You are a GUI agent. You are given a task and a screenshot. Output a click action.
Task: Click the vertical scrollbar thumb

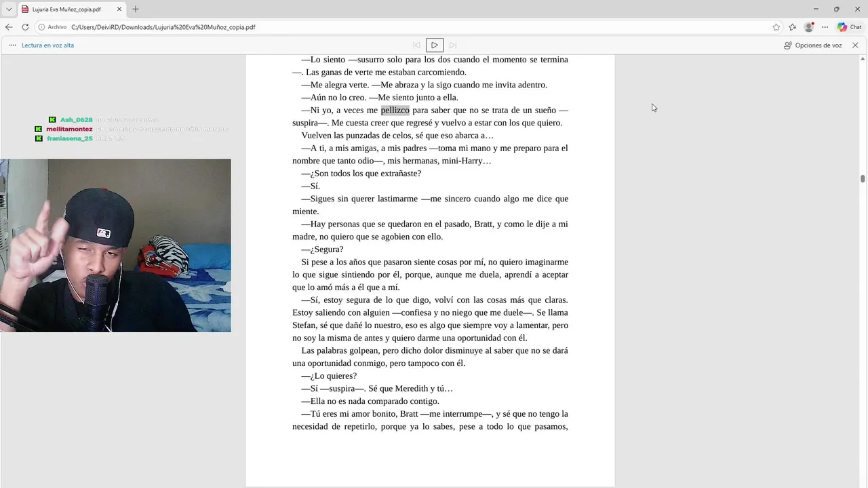pos(863,178)
